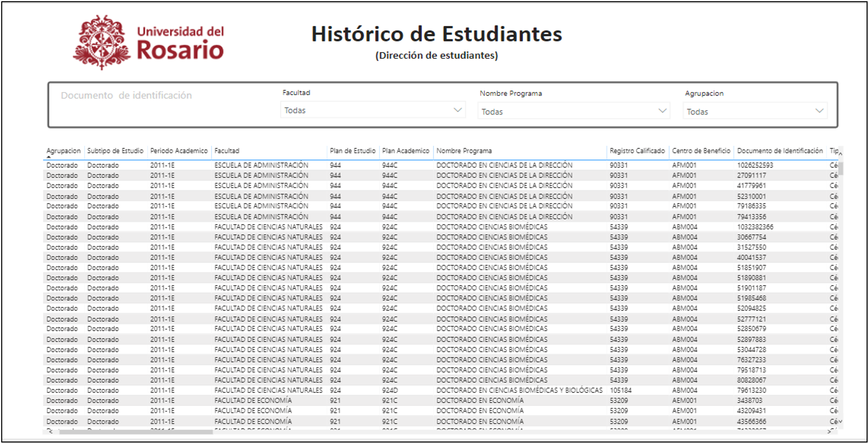Click the Universidad del Rosario crest logo
Viewport: 868px width, 444px height.
coord(101,42)
